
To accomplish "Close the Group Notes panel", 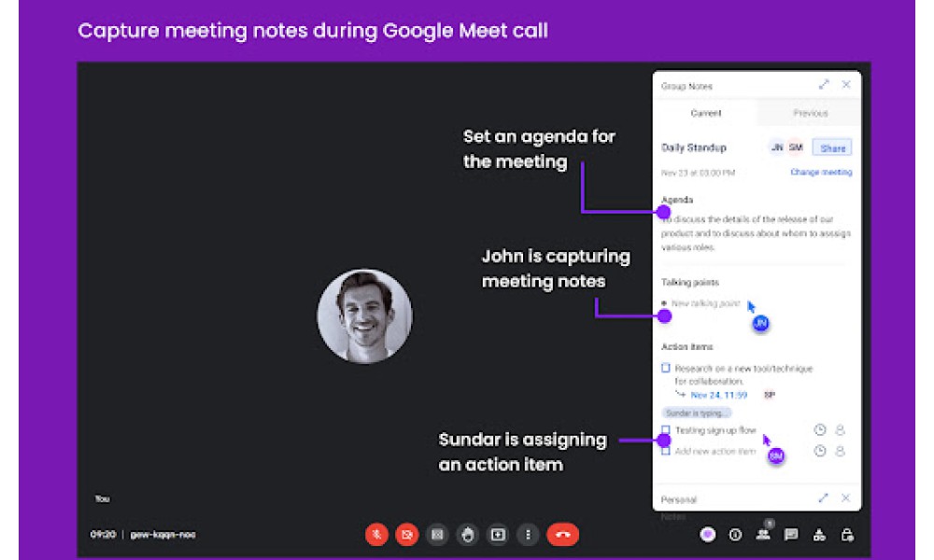I will tap(846, 85).
